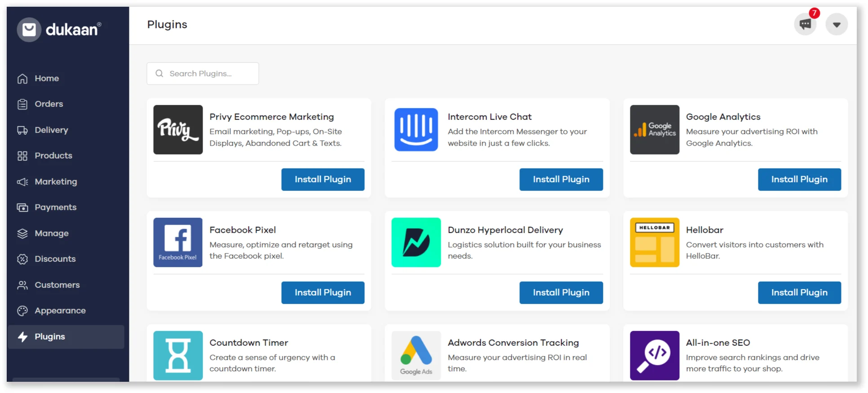Click the Intercom Live Chat icon
Image resolution: width=868 pixels, height=393 pixels.
(416, 130)
